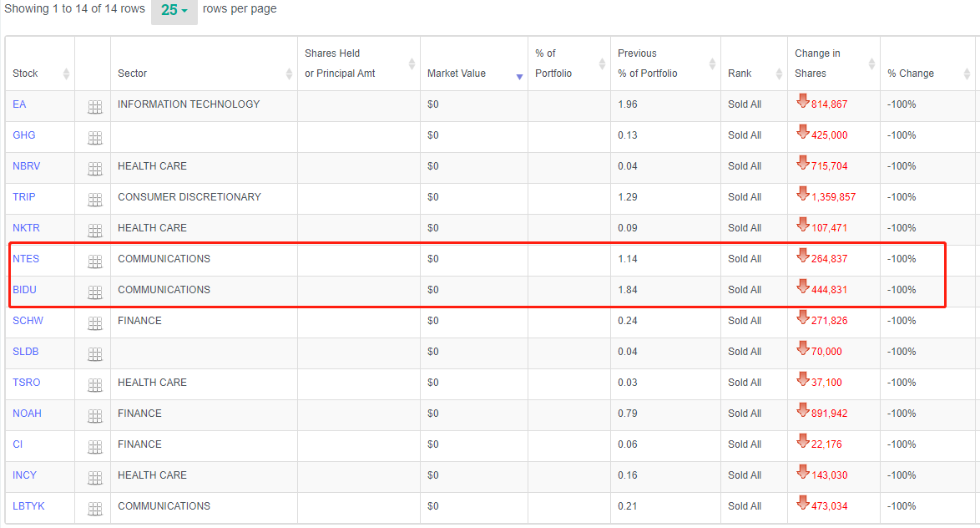980x528 pixels.
Task: Open the NTES stock link
Action: [26, 259]
